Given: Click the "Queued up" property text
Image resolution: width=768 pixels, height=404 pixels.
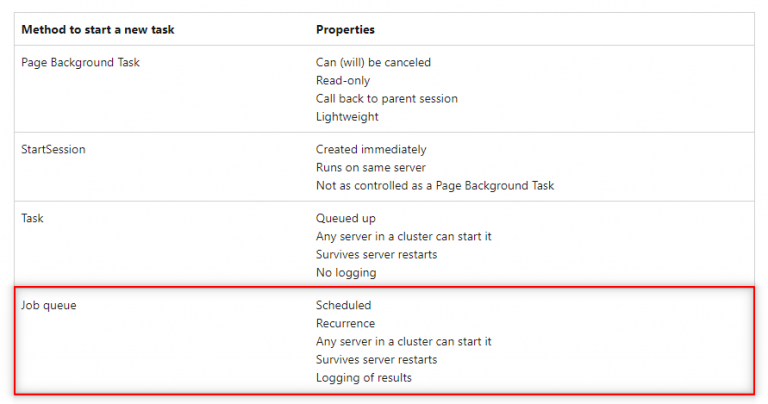Looking at the screenshot, I should [346, 218].
